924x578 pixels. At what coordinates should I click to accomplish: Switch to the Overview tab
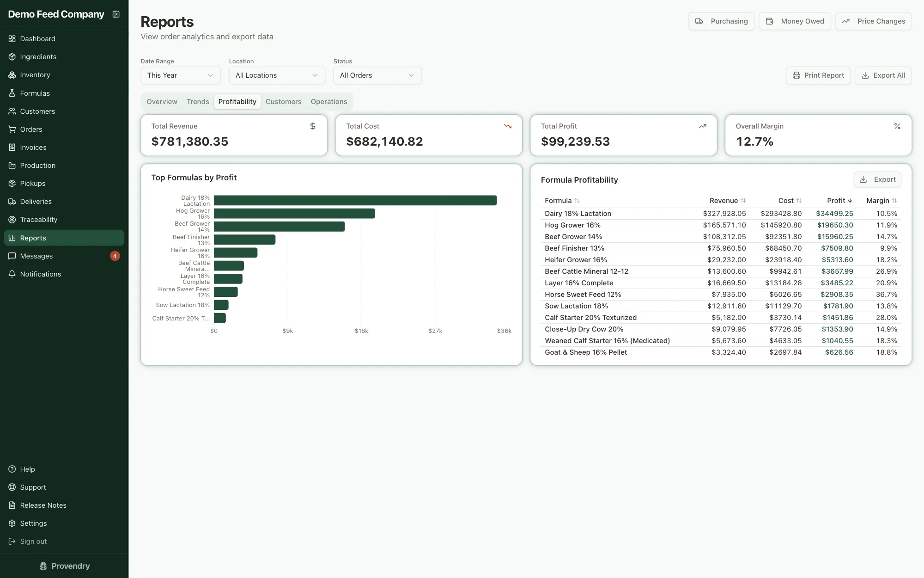tap(162, 102)
